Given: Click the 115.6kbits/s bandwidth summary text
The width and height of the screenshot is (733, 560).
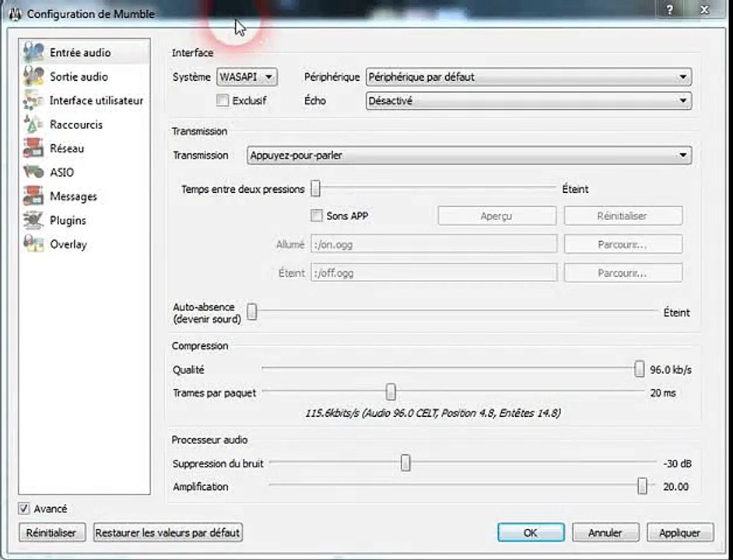Looking at the screenshot, I should tap(433, 413).
